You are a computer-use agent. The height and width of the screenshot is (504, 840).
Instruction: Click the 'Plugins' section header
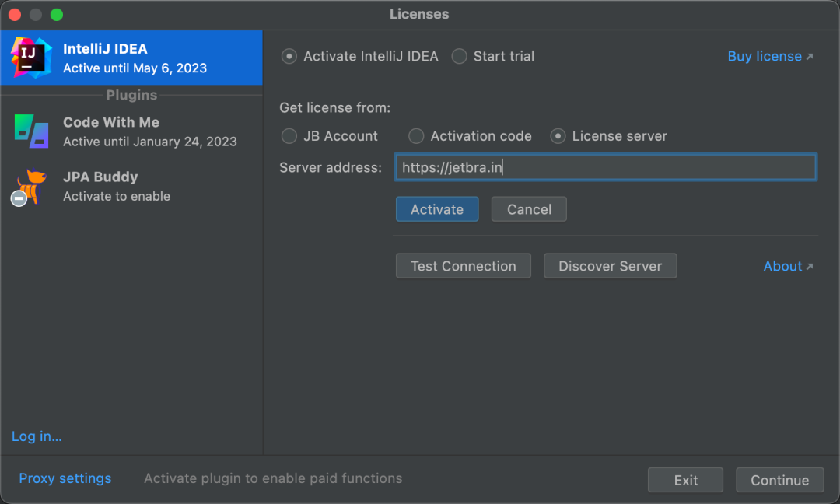[x=131, y=95]
